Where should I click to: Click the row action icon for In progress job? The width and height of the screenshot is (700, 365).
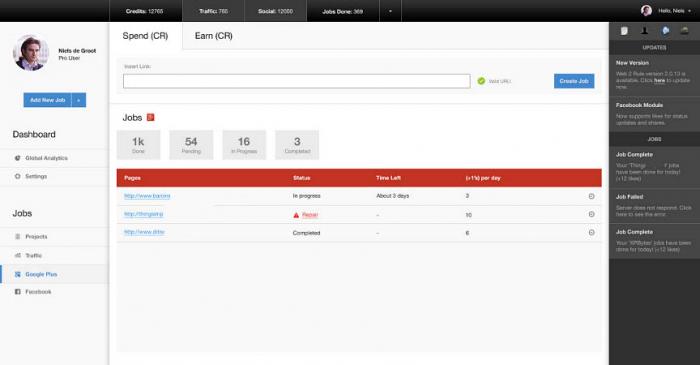pyautogui.click(x=592, y=196)
